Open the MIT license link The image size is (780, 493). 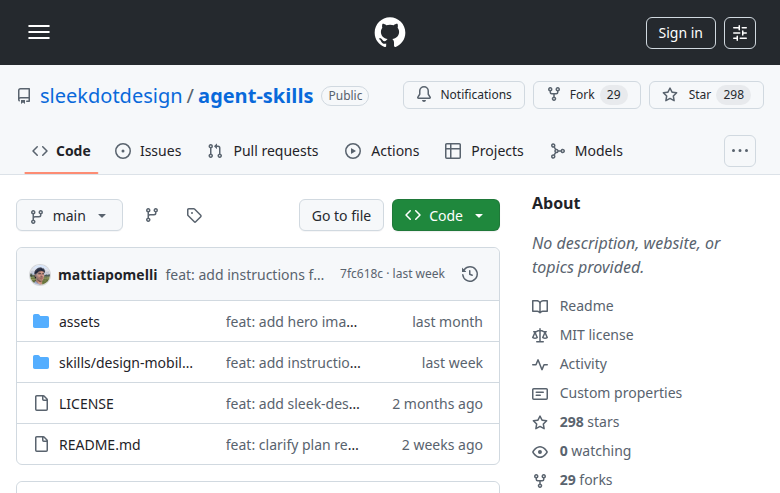pyautogui.click(x=583, y=335)
